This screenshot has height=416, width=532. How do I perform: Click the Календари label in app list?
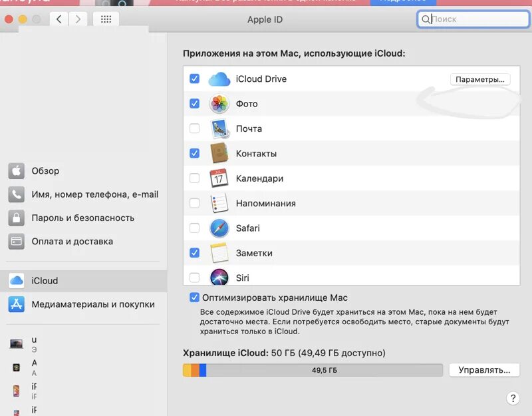259,178
